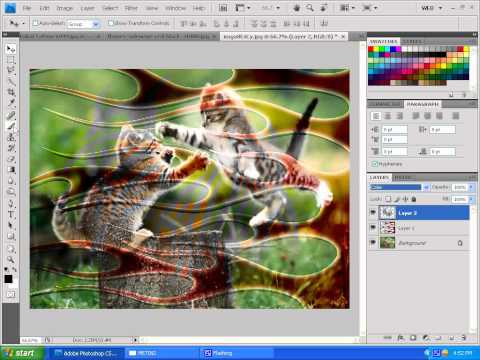480x360 pixels.
Task: Select the Zoom tool in toolbox
Action: click(11, 259)
